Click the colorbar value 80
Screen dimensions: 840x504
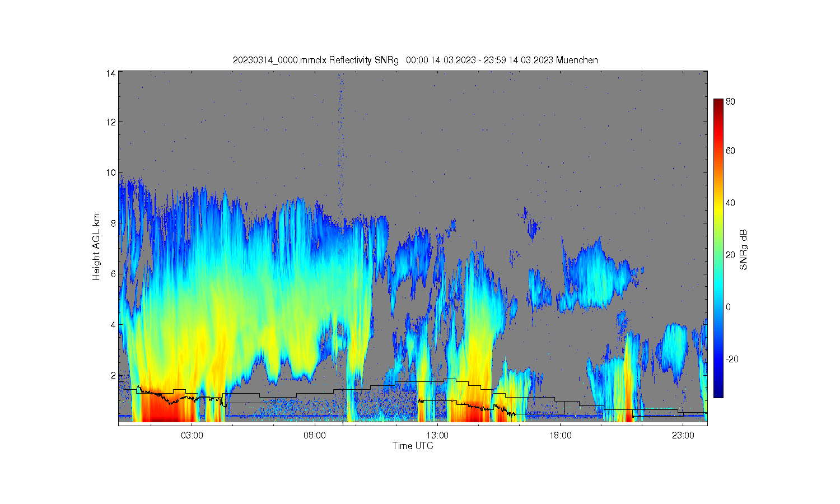730,102
